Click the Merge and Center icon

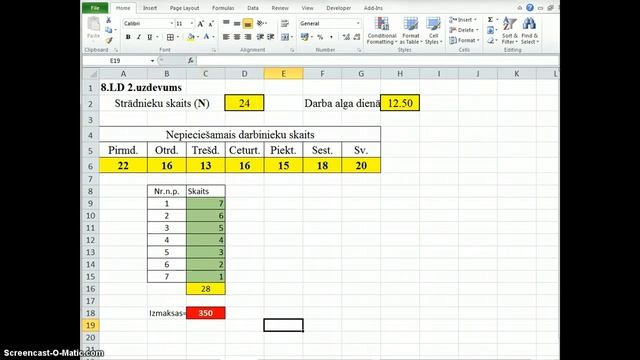[x=285, y=37]
